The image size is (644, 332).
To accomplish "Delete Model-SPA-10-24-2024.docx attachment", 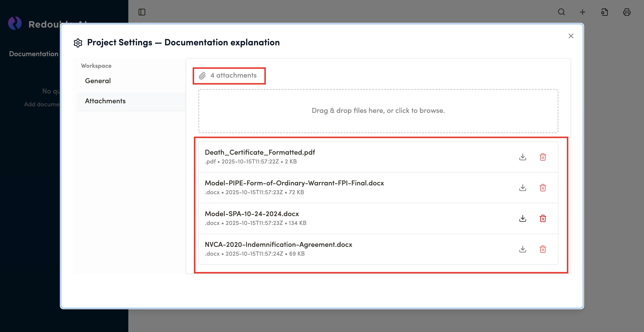I will (543, 218).
